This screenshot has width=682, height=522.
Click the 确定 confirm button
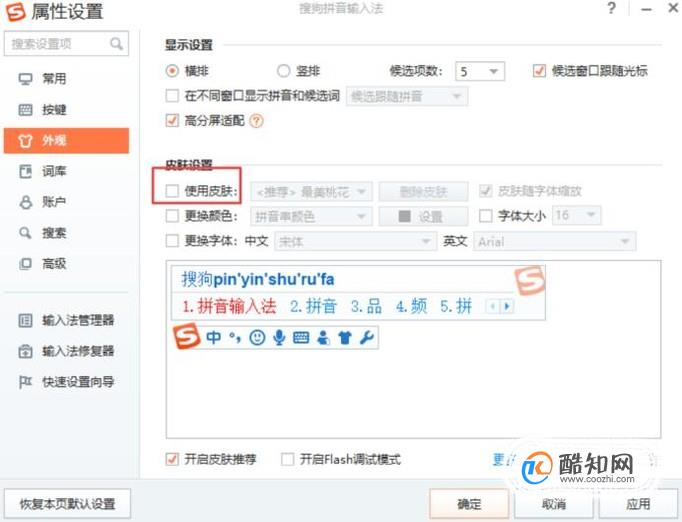point(469,504)
